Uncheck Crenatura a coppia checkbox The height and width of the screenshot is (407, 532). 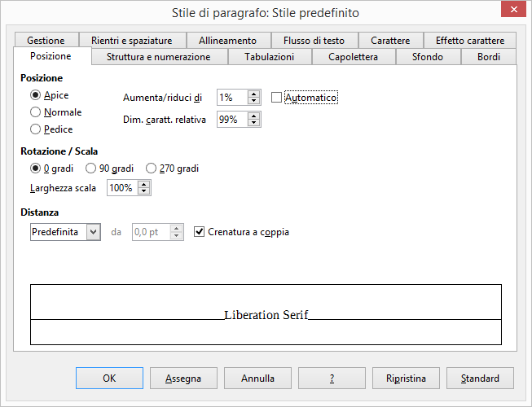[200, 232]
